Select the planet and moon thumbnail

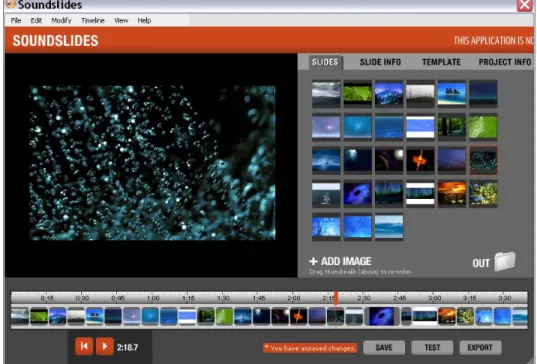389,160
